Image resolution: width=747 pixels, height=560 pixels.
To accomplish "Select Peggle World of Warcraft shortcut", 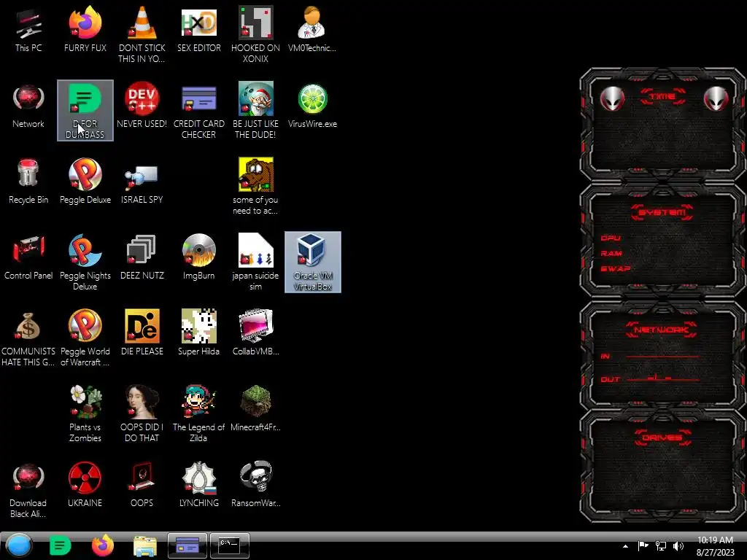I will [x=85, y=338].
